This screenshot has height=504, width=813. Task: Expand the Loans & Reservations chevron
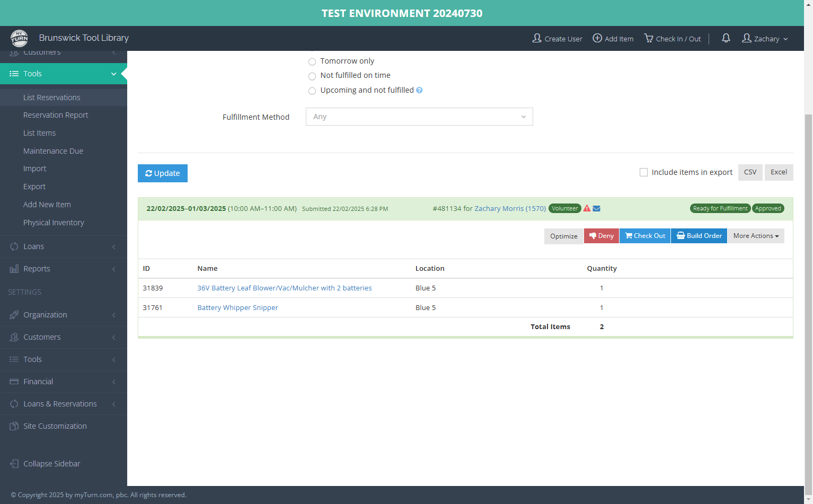click(x=113, y=404)
